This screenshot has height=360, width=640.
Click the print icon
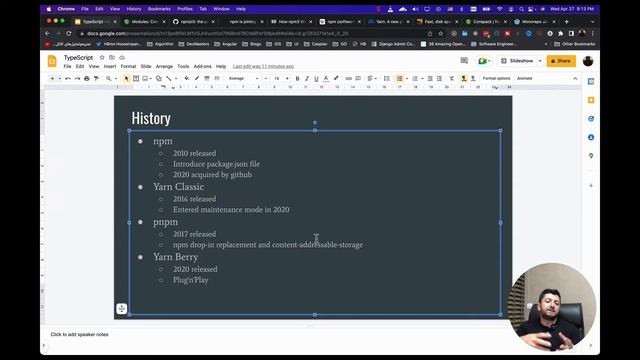(87, 78)
